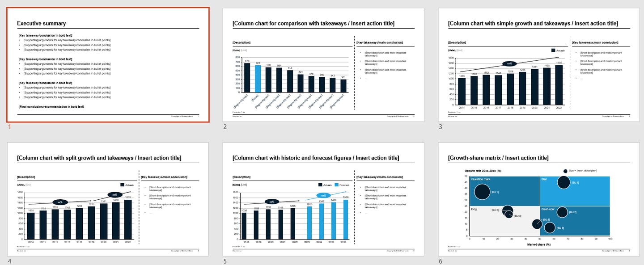Click the Actuals legend dark square in slide 5
644x265 pixels.
(320, 185)
